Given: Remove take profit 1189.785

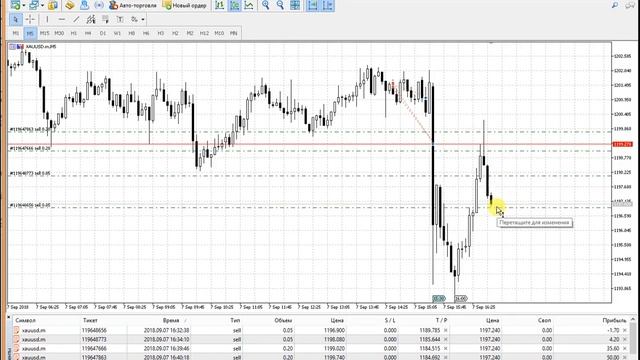Looking at the screenshot, I should 446,330.
